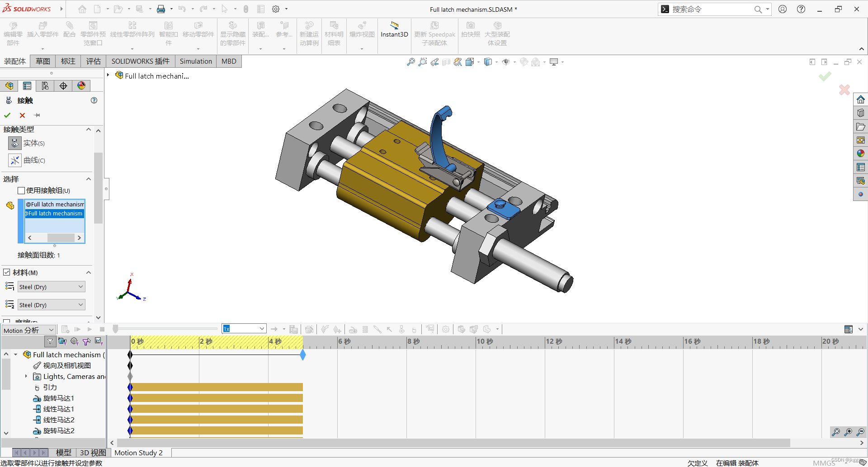Open the 配合 (Mate) tool

69,33
